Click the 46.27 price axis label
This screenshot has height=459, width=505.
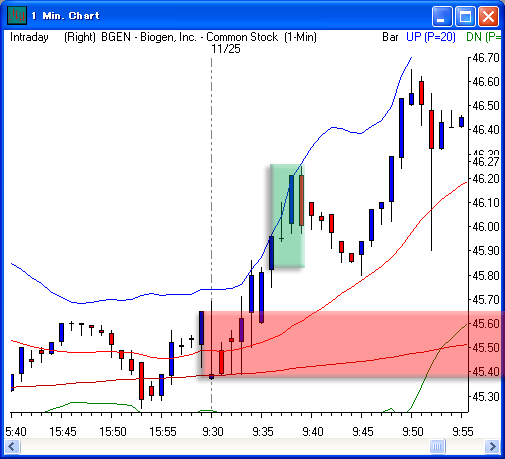486,162
